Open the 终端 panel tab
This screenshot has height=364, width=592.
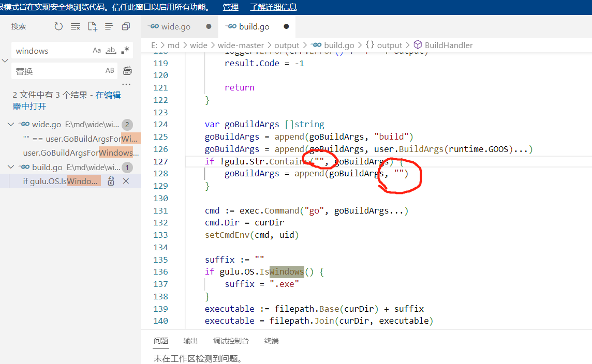point(271,341)
